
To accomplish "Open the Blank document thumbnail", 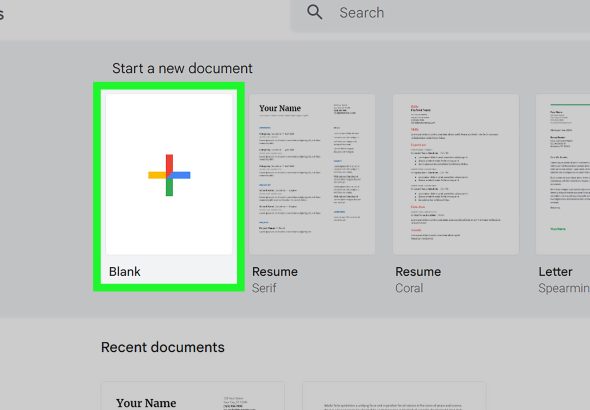I will pyautogui.click(x=169, y=174).
